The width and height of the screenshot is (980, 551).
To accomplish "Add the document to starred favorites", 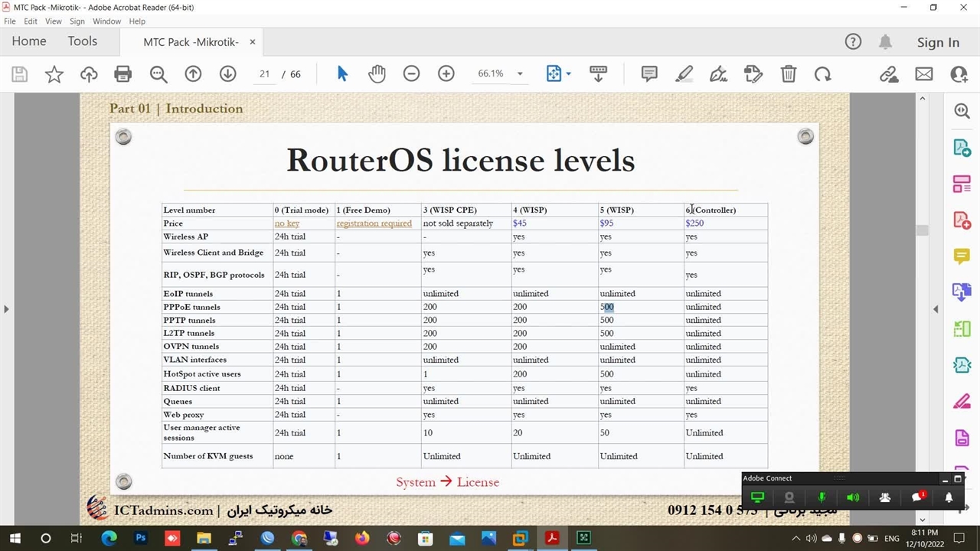I will click(x=54, y=74).
